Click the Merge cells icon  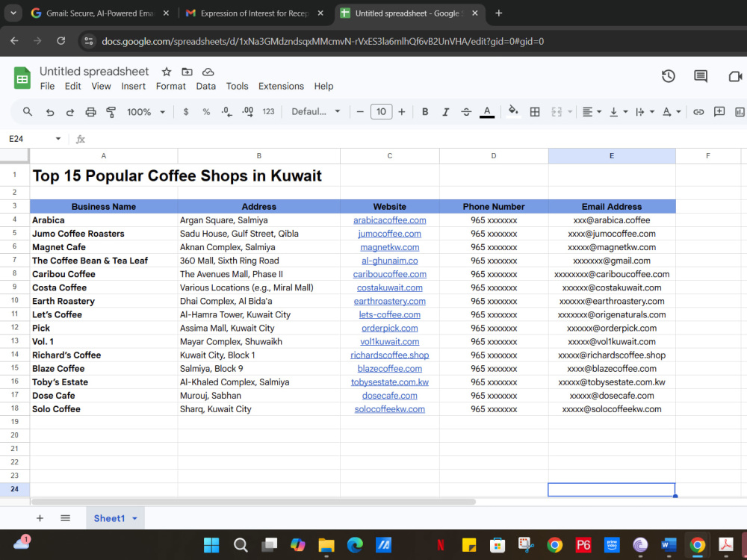coord(557,111)
